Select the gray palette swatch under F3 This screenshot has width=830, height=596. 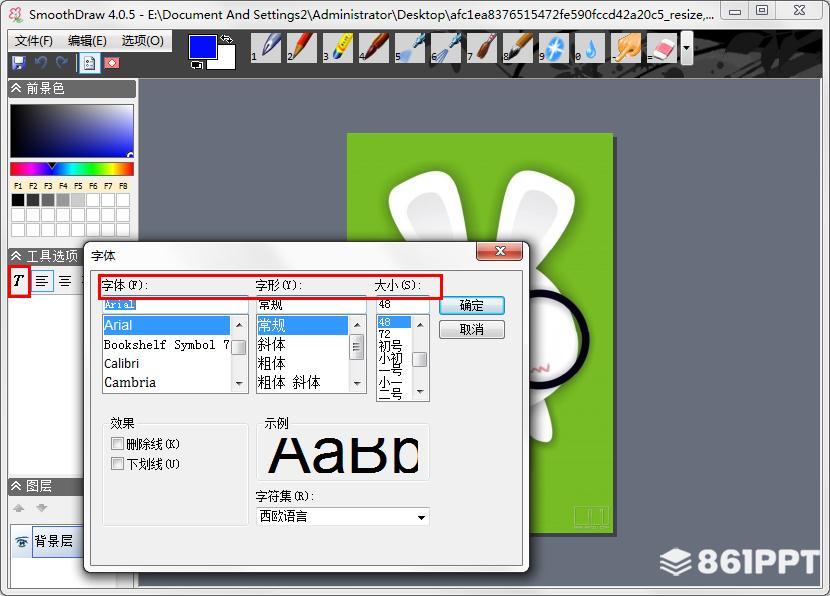click(48, 200)
